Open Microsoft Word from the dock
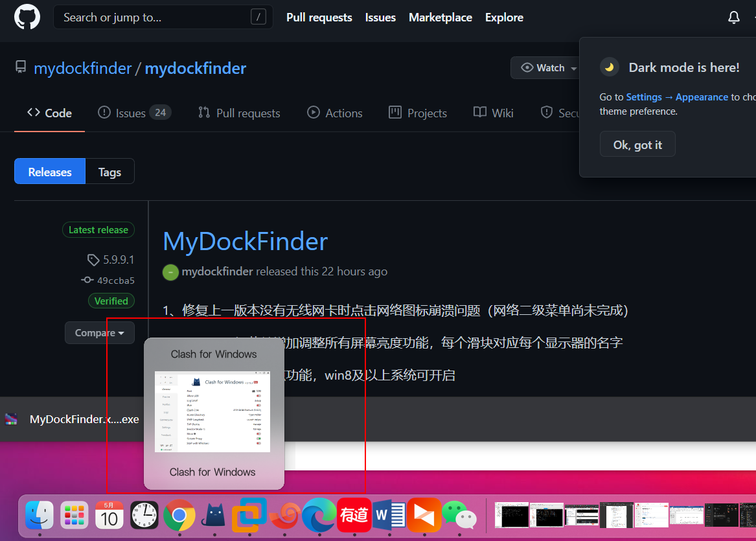 tap(389, 515)
